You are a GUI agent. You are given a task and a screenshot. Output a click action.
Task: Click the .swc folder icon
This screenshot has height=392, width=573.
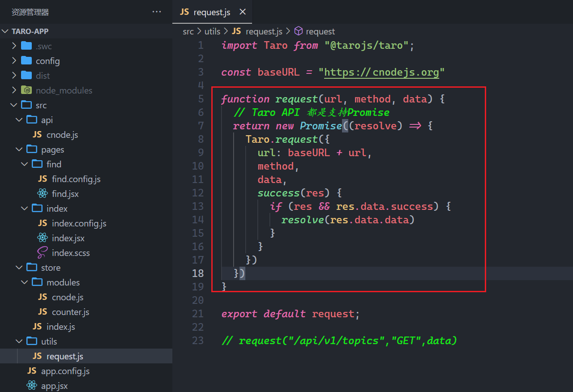point(26,46)
